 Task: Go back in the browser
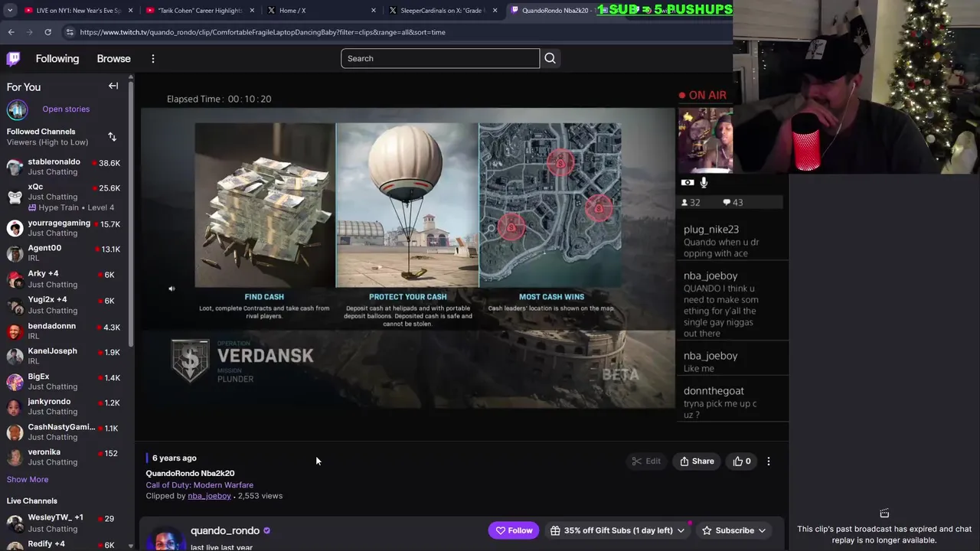pyautogui.click(x=11, y=32)
